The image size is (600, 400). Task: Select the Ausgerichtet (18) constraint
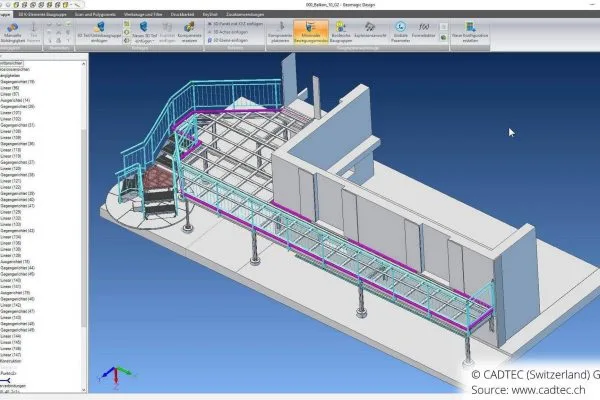click(15, 262)
